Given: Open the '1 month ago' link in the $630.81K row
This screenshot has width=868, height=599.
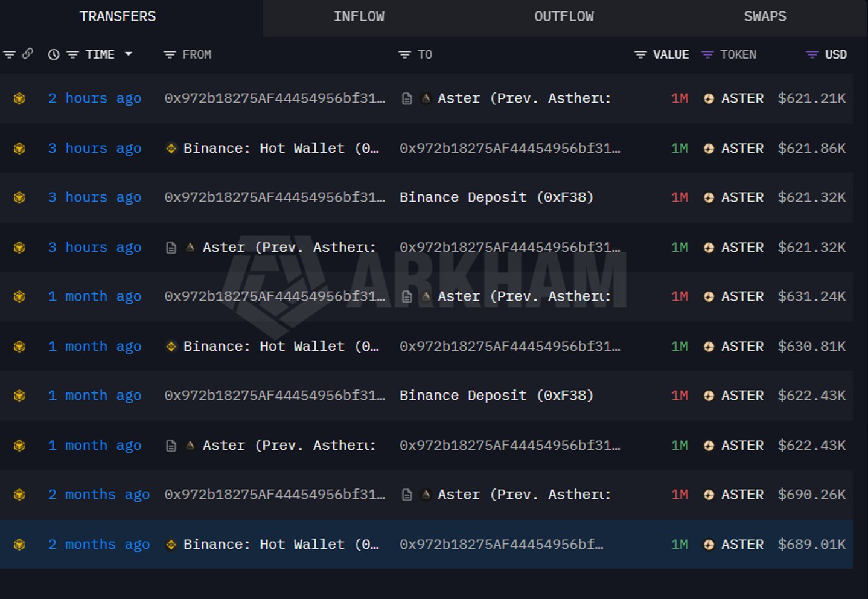Looking at the screenshot, I should [x=95, y=346].
